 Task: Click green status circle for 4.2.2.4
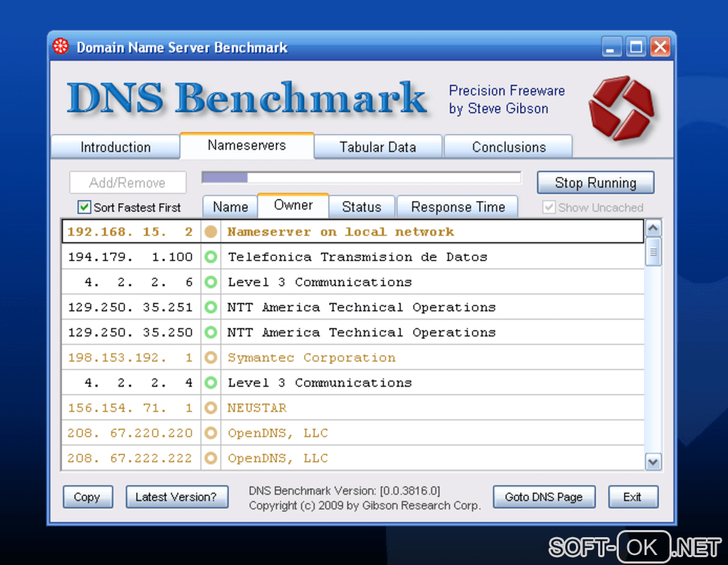[211, 382]
